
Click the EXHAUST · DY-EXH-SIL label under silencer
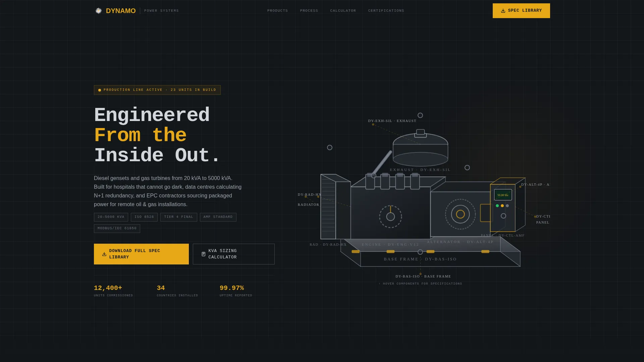(420, 170)
